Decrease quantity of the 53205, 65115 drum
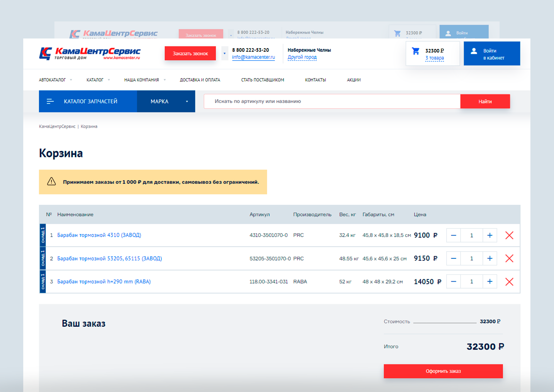The width and height of the screenshot is (554, 392). 454,258
